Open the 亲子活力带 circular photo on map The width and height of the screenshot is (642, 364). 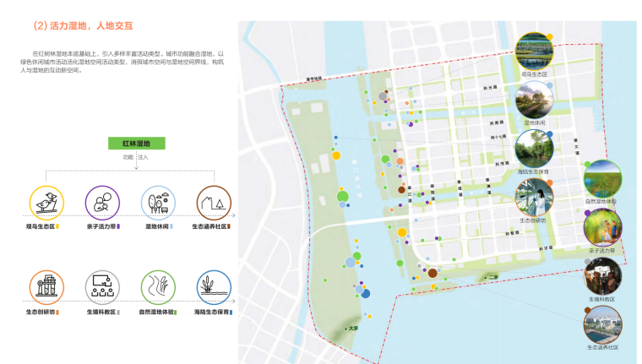coord(601,227)
